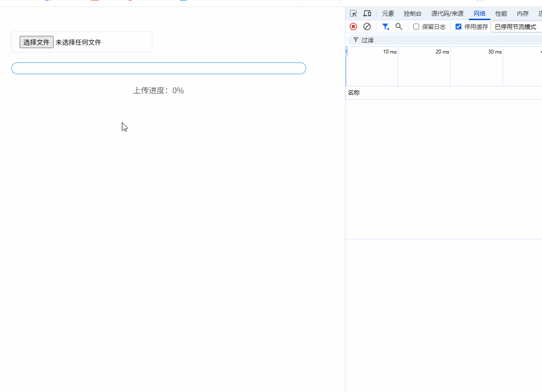Change network throttling mode selector
Viewport: 542px width, 392px height.
coord(516,27)
